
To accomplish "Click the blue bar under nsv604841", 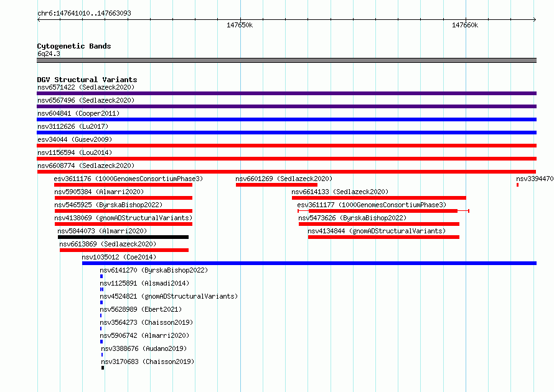I will pos(286,119).
